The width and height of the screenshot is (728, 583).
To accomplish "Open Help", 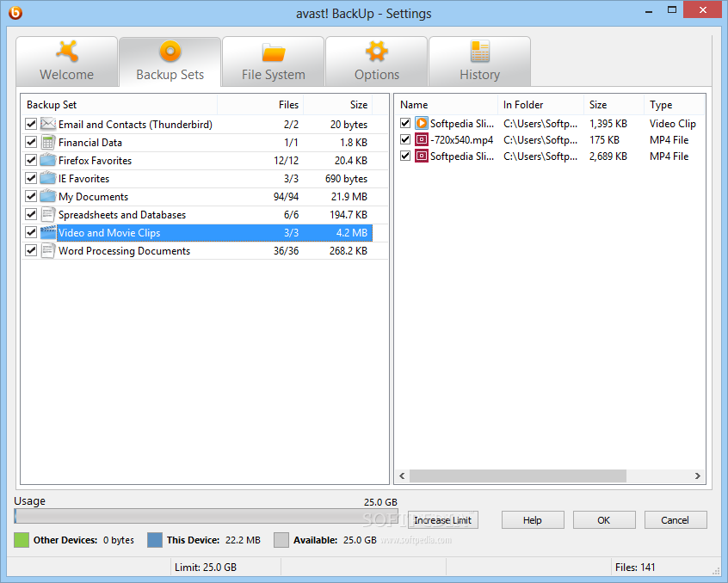I will coord(533,520).
